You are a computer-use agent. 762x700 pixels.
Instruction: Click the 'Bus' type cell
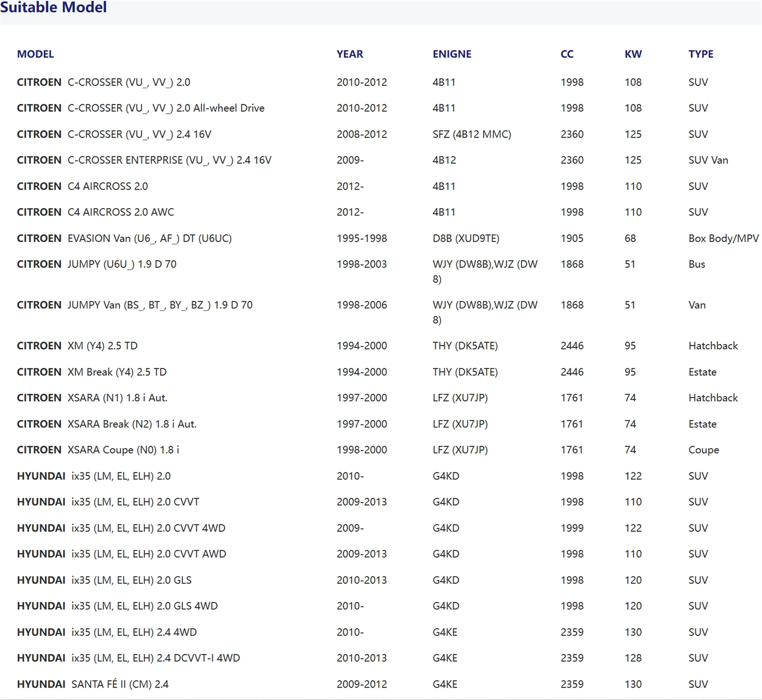697,264
